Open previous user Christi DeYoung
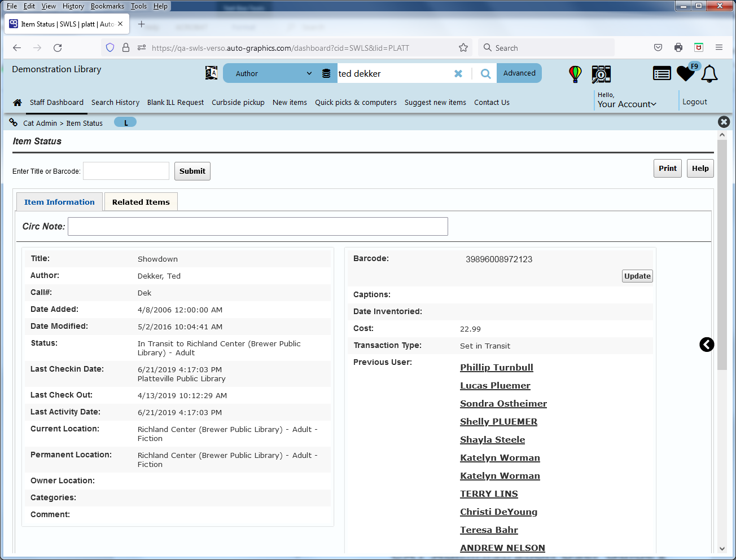 coord(498,512)
